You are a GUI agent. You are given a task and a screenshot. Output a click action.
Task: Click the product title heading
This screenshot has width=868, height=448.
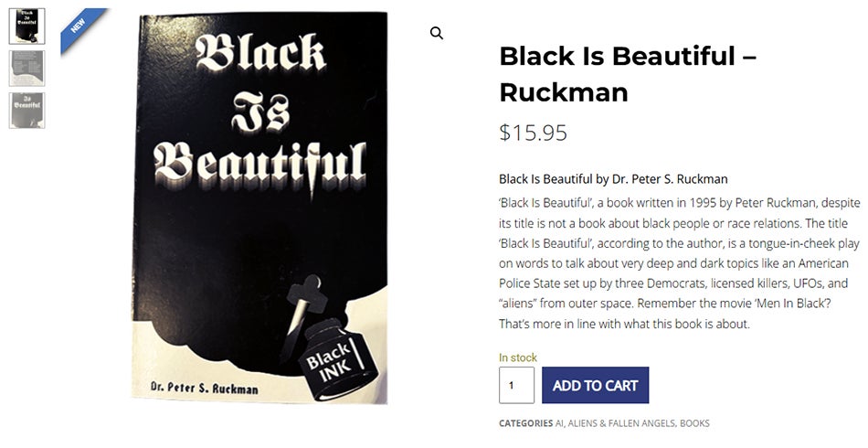tap(627, 74)
